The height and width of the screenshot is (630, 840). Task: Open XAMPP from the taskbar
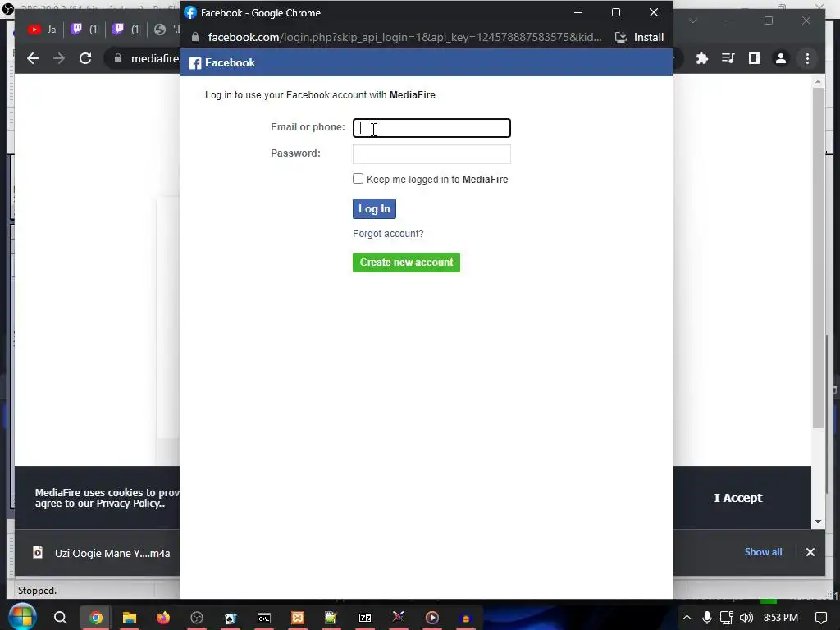pyautogui.click(x=298, y=618)
